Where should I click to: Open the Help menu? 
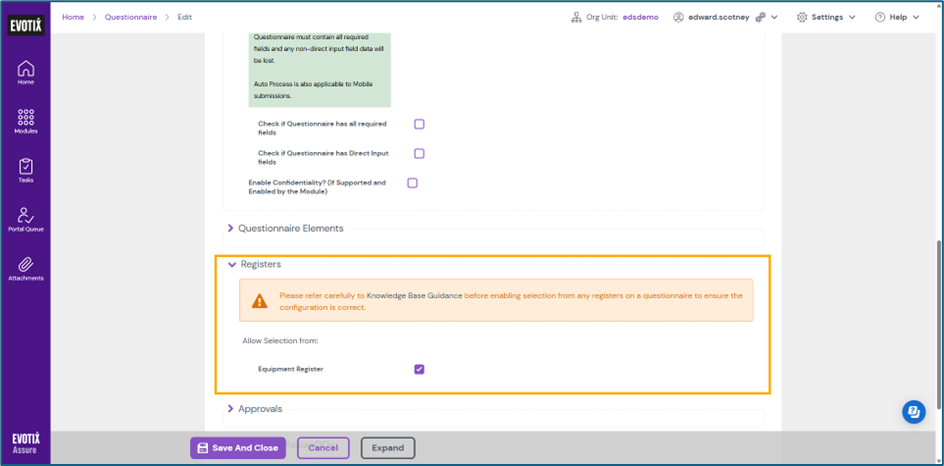pyautogui.click(x=897, y=17)
